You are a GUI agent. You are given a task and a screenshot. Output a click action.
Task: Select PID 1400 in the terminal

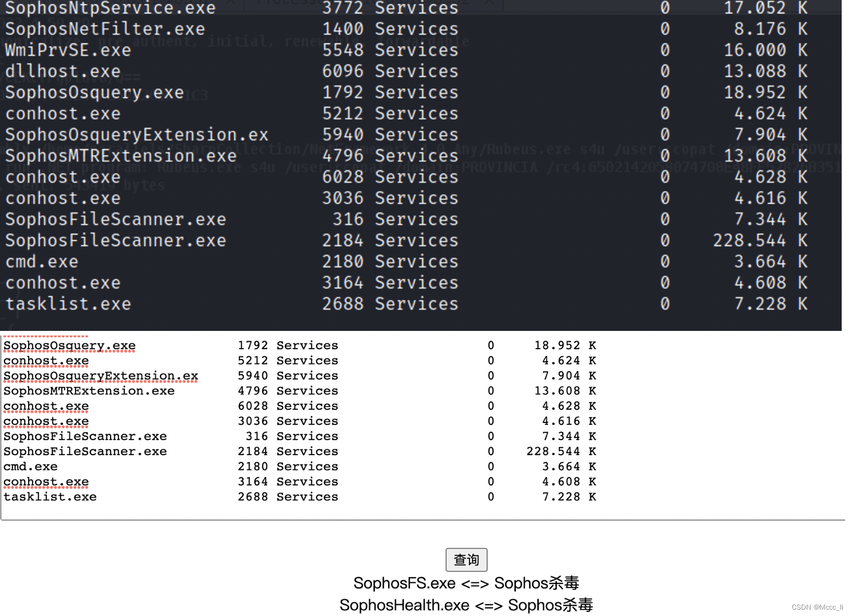tap(342, 29)
